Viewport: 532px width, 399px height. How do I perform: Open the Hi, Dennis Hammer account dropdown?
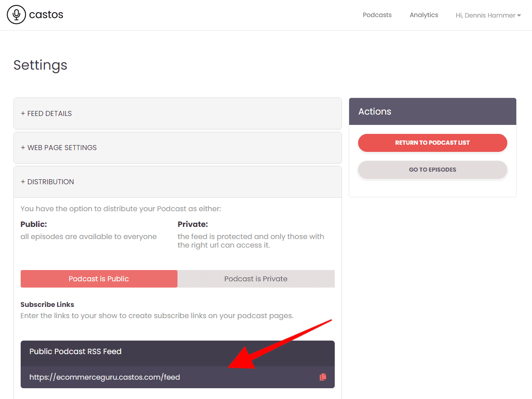488,15
